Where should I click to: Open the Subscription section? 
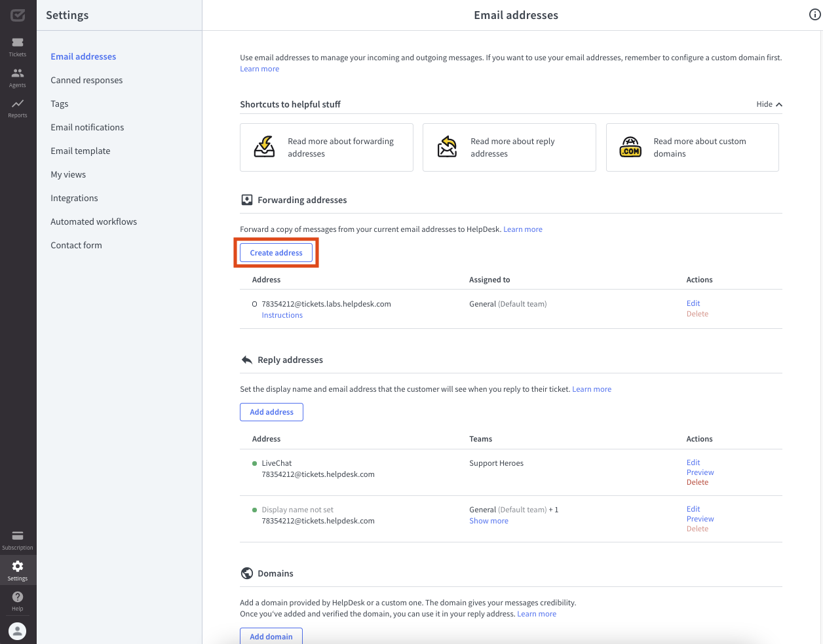[x=17, y=537]
